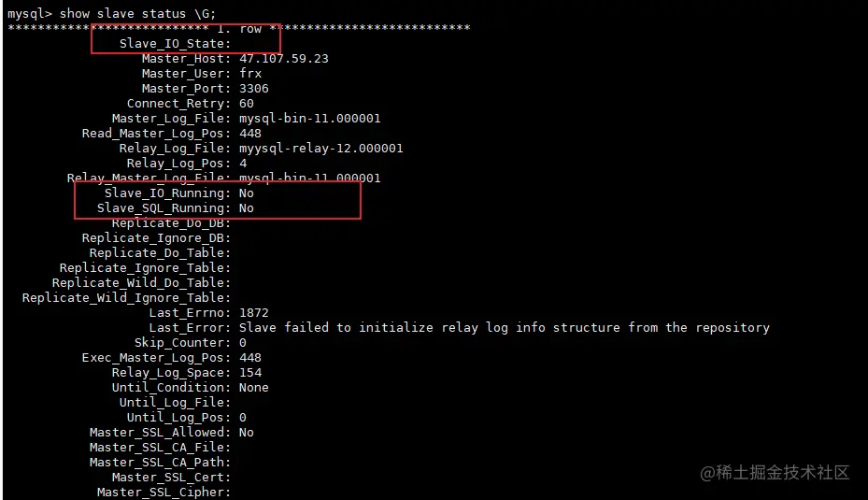Click the Slave_IO_Running No value
Image resolution: width=868 pixels, height=500 pixels.
point(247,193)
